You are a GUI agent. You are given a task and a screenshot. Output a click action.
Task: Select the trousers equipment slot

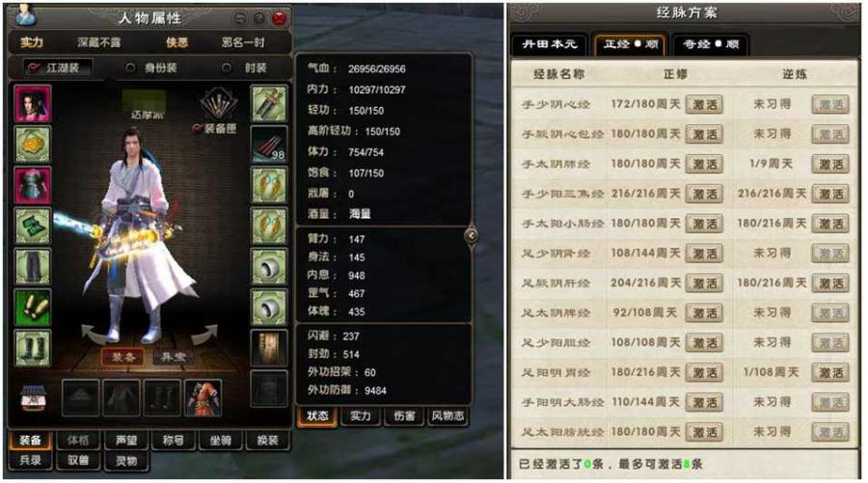click(x=33, y=267)
